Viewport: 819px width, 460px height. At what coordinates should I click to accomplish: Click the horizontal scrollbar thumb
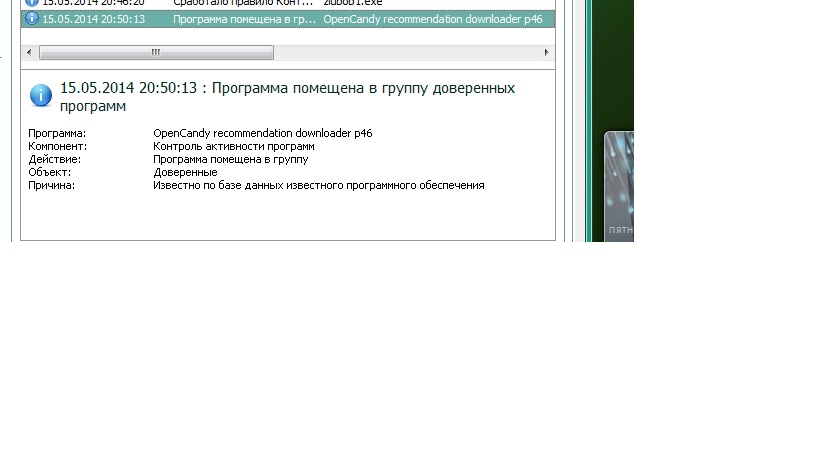coord(156,52)
